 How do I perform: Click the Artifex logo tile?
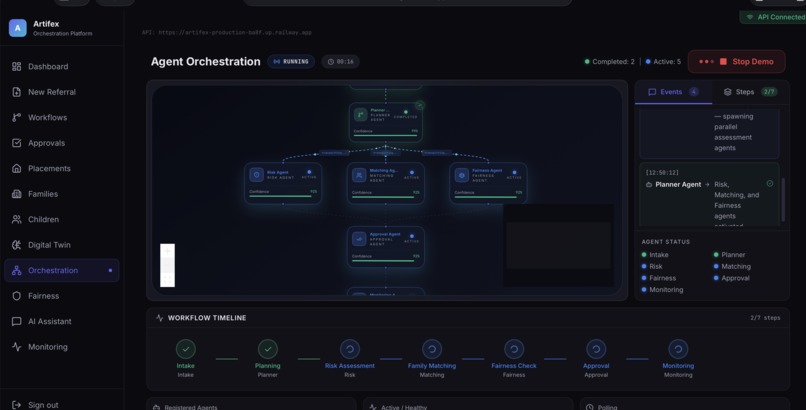[x=17, y=28]
